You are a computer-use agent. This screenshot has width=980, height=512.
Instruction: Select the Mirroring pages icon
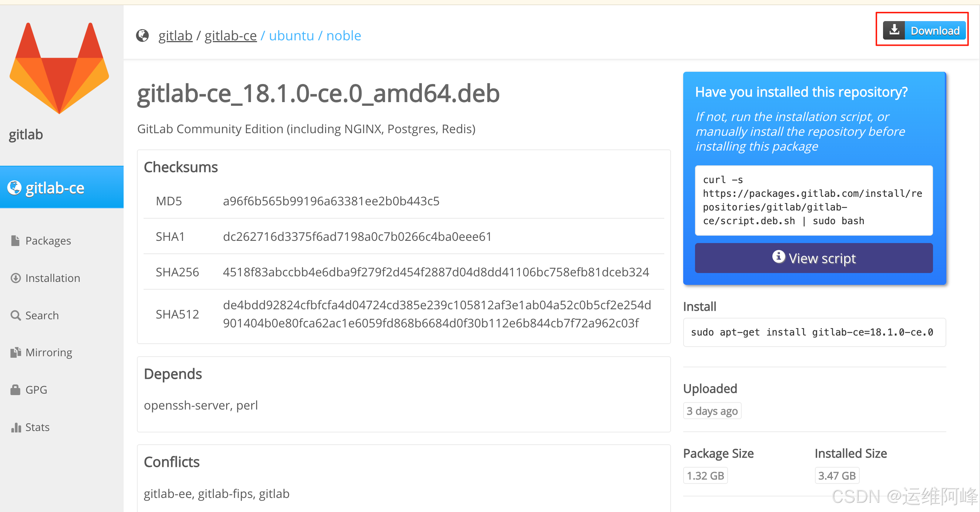[15, 352]
